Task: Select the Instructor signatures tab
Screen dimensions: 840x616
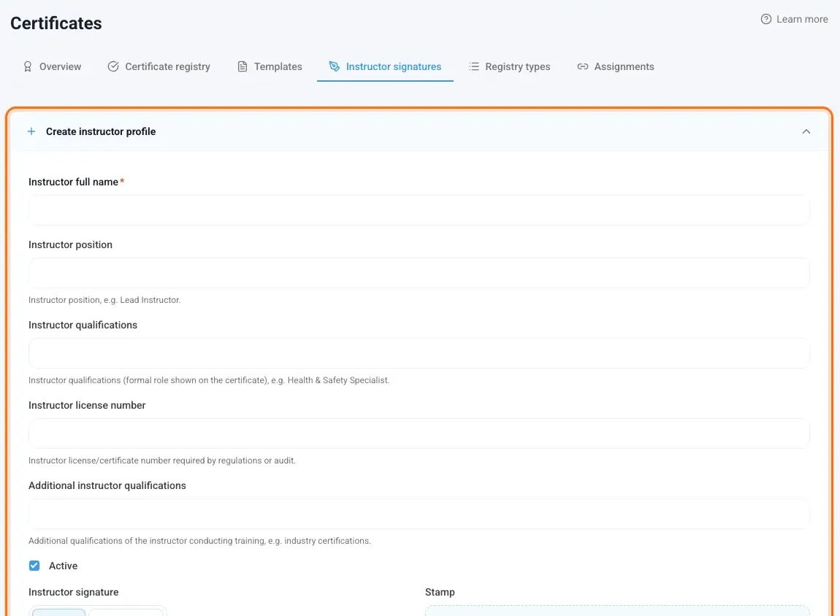Action: [385, 66]
